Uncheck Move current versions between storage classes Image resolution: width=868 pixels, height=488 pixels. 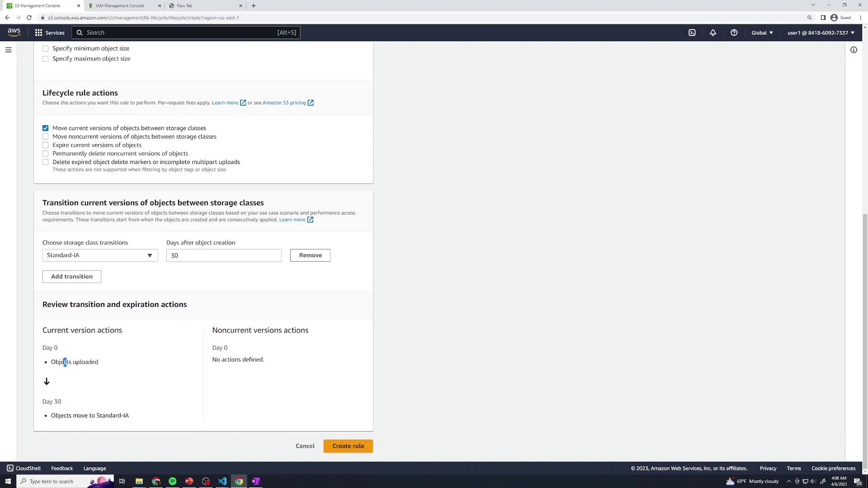coord(45,128)
